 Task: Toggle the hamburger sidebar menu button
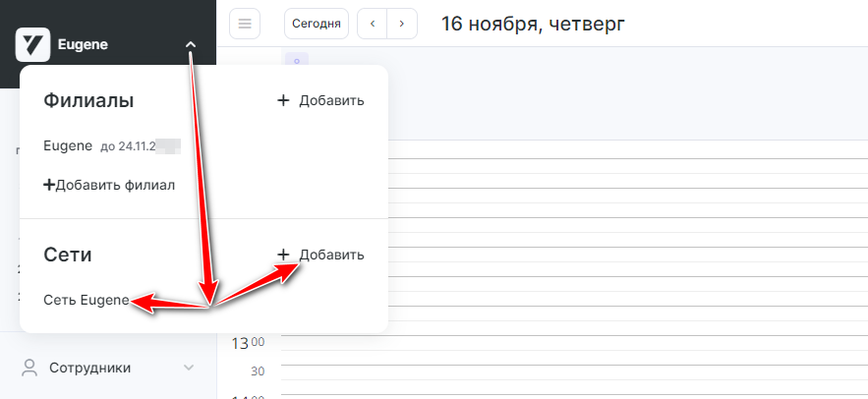[245, 24]
